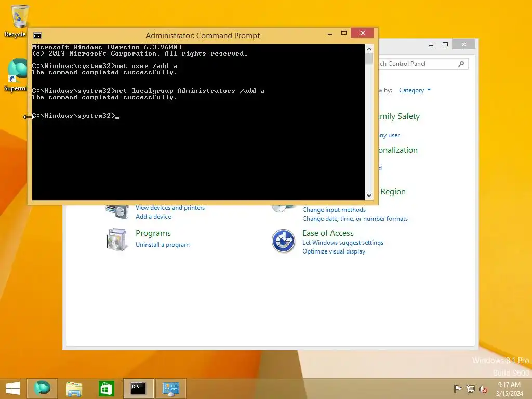Click Command Prompt scrollbar up arrow

(x=369, y=49)
